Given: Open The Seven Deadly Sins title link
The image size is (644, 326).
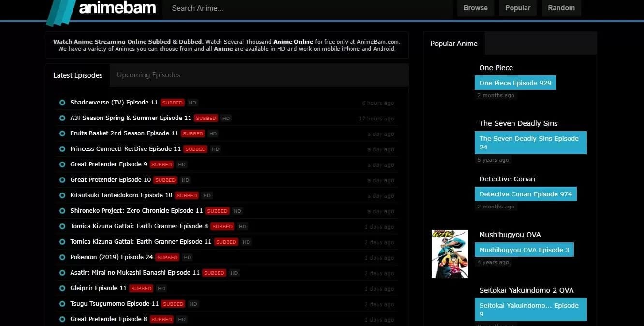Looking at the screenshot, I should (x=518, y=123).
